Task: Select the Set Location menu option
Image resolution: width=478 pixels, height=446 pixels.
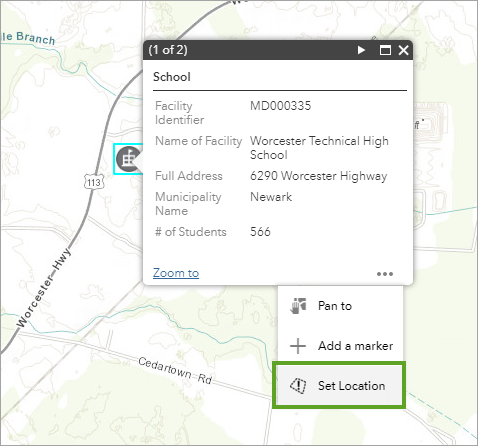Action: pos(339,385)
